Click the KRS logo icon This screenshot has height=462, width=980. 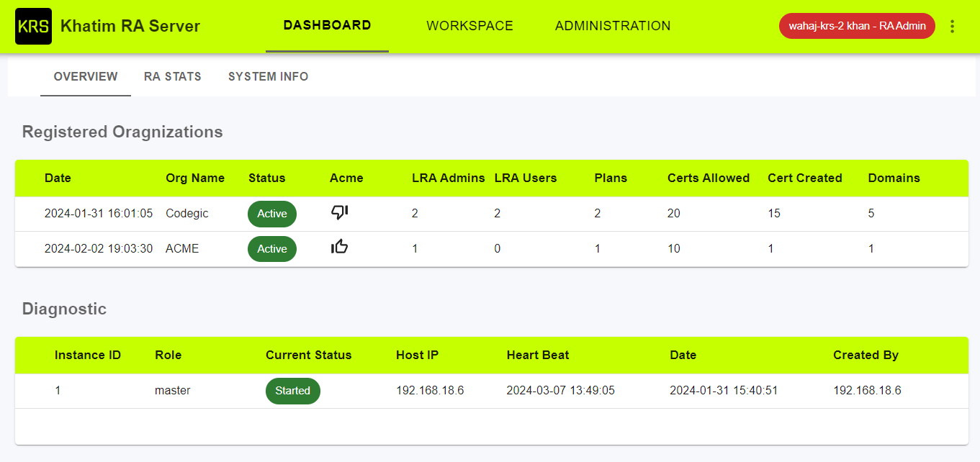(33, 27)
